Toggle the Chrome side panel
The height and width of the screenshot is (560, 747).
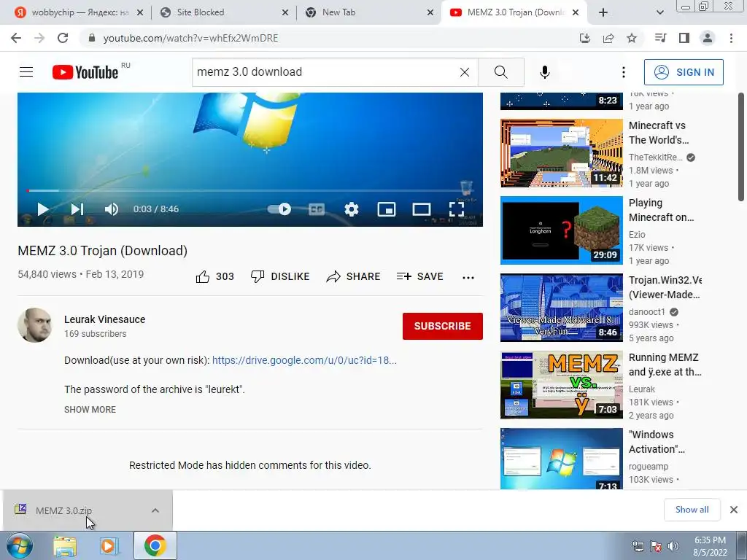point(684,38)
